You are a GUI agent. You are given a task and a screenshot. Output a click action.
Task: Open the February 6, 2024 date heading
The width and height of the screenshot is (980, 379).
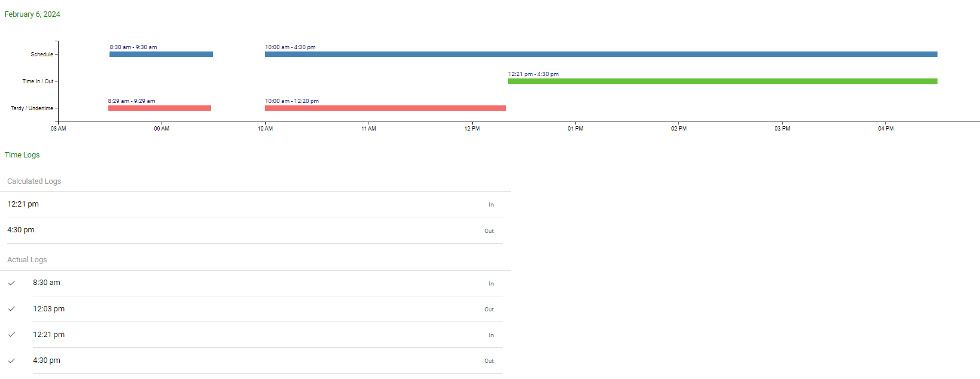tap(32, 14)
